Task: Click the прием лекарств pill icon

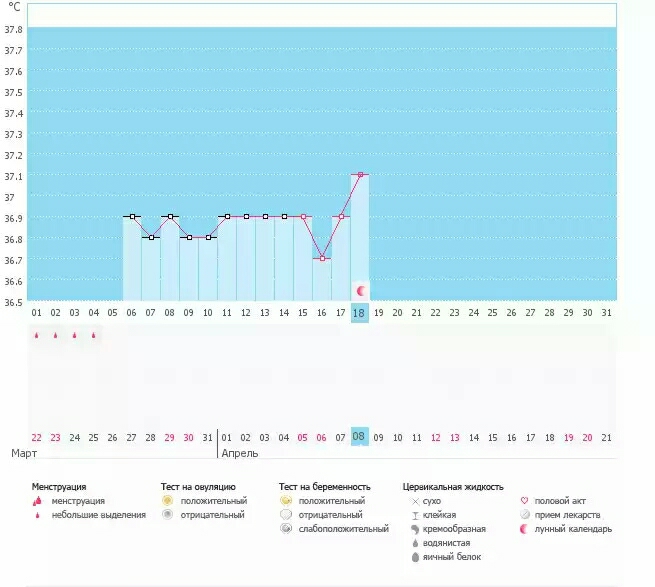Action: (x=525, y=514)
